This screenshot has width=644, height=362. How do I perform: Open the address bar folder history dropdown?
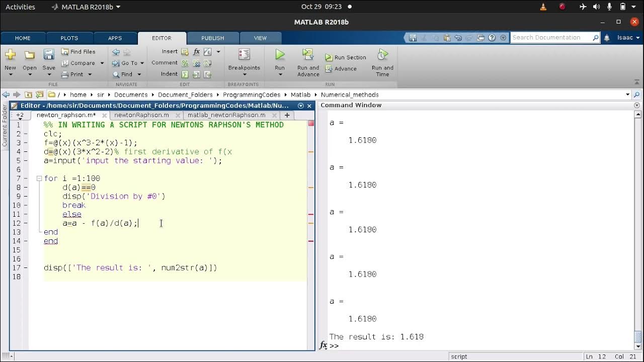(x=628, y=95)
